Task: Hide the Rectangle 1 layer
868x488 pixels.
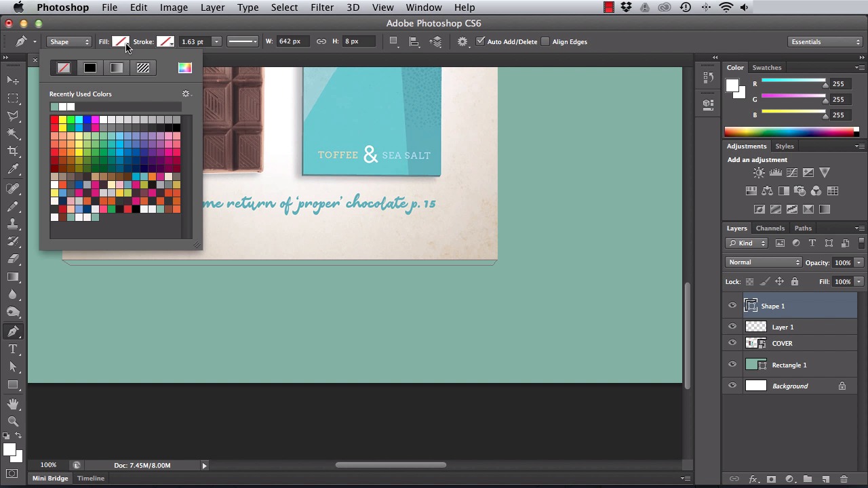Action: (732, 365)
